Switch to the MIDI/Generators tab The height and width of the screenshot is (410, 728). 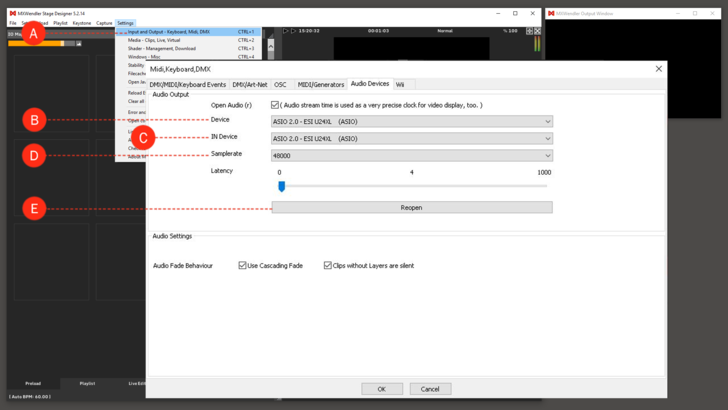pos(321,85)
